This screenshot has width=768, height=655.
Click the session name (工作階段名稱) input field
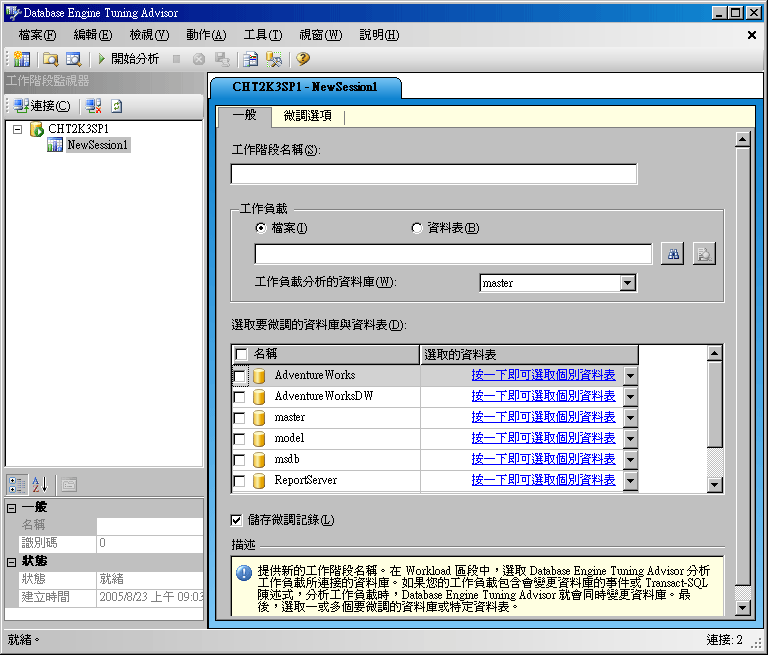[x=434, y=174]
